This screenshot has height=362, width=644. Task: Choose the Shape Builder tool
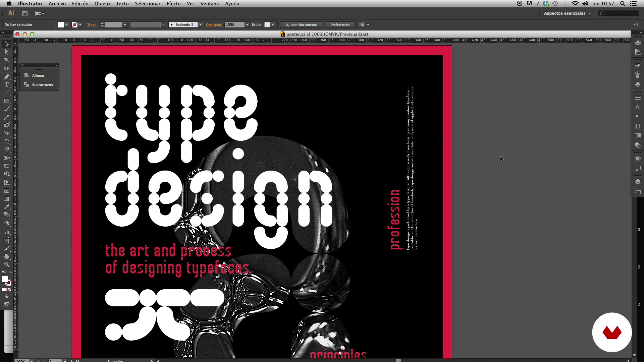7,174
